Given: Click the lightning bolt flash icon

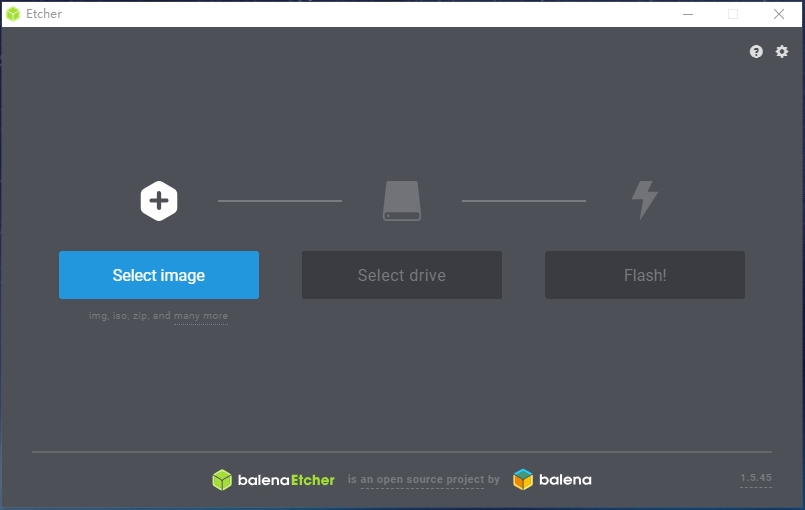Looking at the screenshot, I should 645,200.
